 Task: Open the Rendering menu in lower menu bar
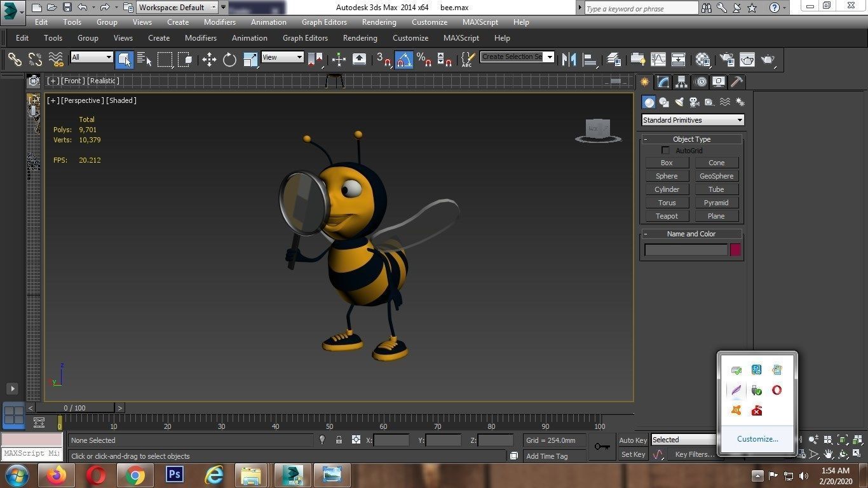360,38
